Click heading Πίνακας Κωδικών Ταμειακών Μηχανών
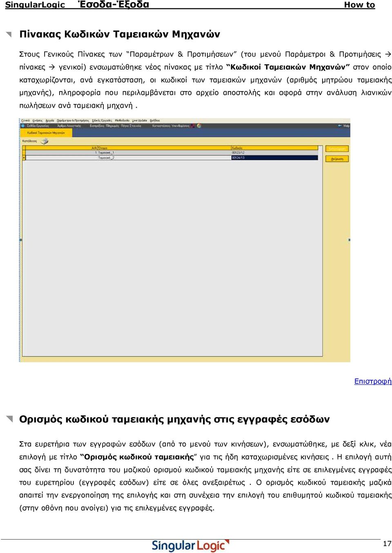Screen dimensions: 392x553 point(120,34)
